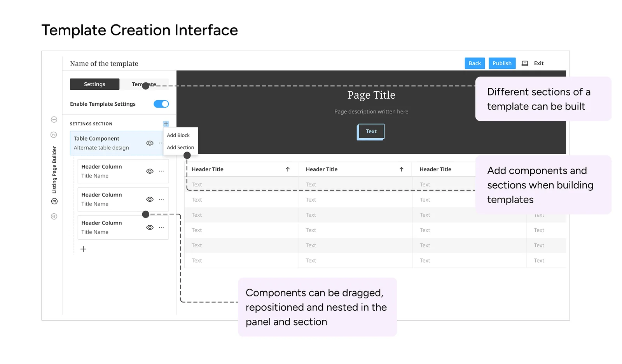Open more options for Table Component

[161, 143]
